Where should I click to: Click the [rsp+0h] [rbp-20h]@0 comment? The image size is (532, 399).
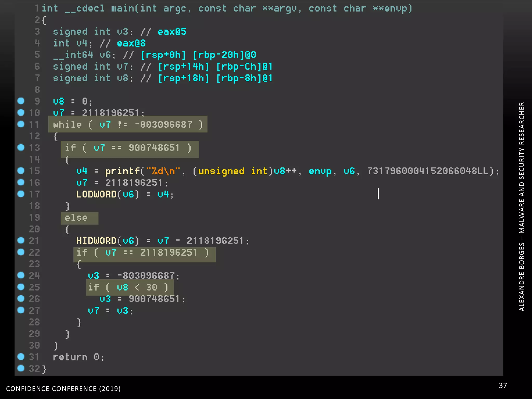(x=198, y=55)
